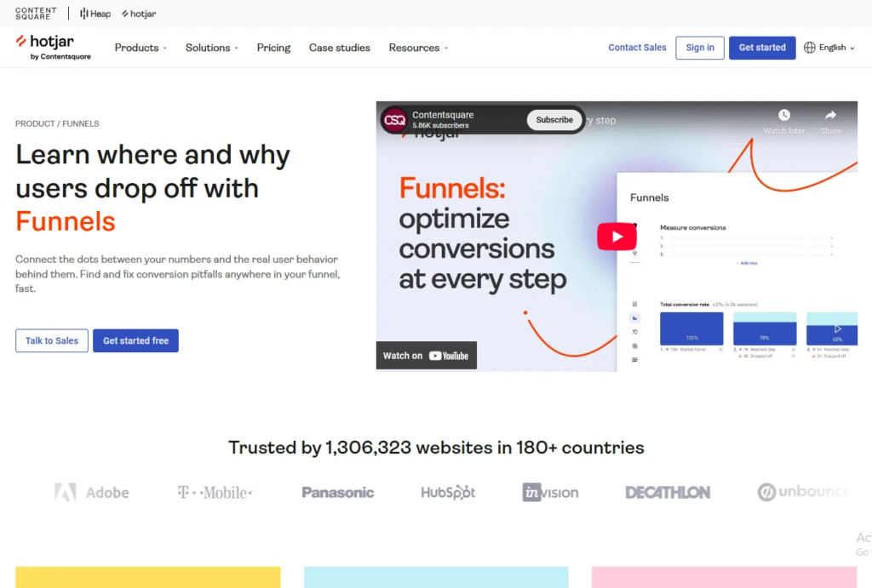Image resolution: width=872 pixels, height=588 pixels.
Task: Click the T-Mobile logo
Action: (x=215, y=493)
